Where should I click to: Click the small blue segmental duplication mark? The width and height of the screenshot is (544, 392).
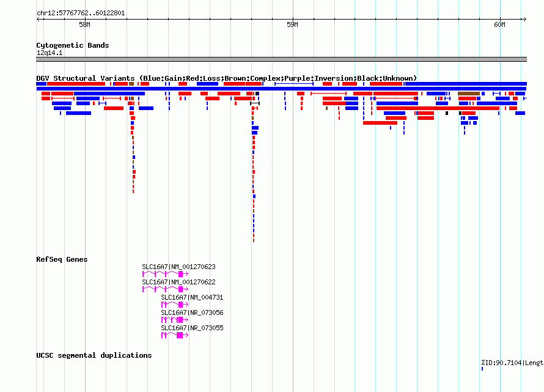click(482, 369)
